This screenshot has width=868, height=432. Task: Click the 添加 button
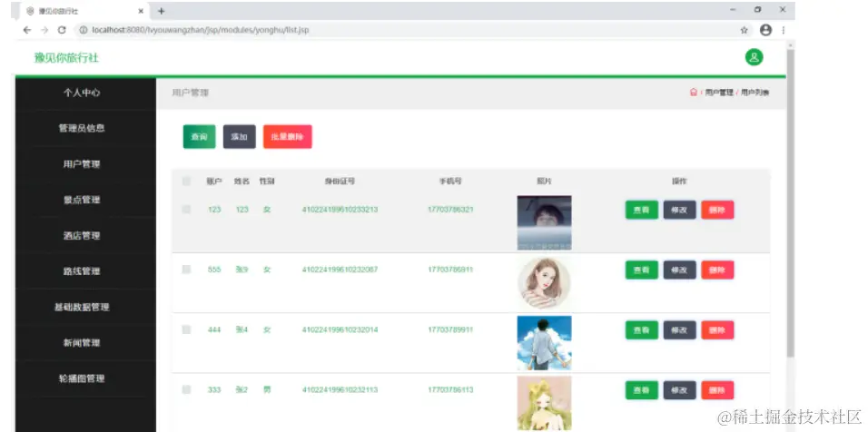239,137
